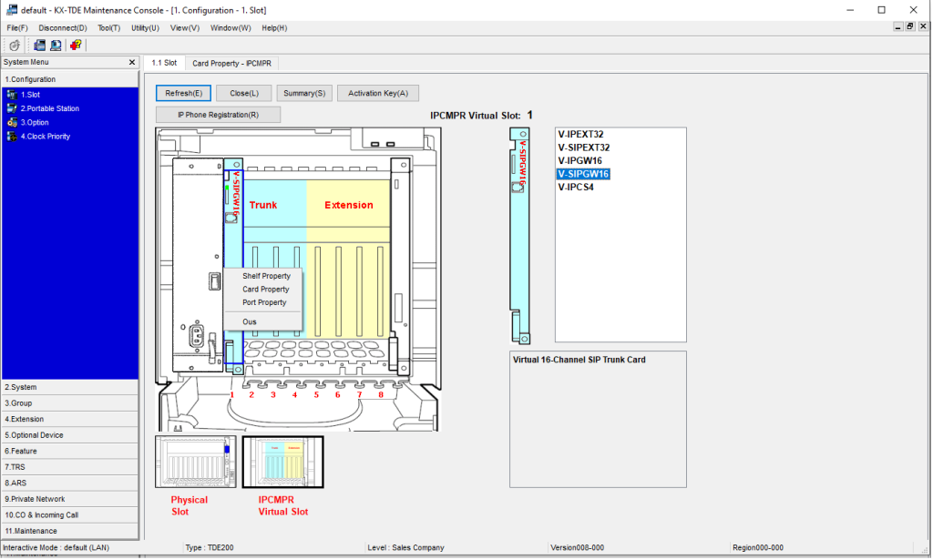Click the large card preview beside the card list

(519, 236)
